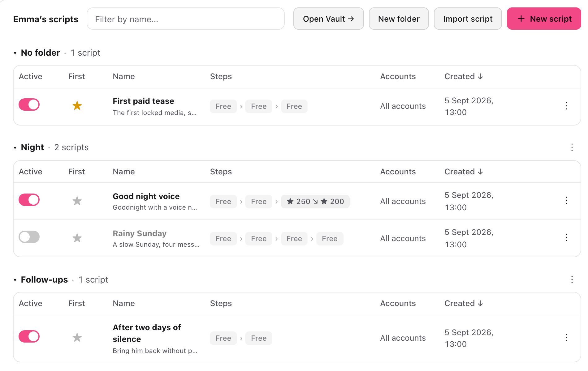
Task: Open After two days of silence script
Action: tap(147, 333)
